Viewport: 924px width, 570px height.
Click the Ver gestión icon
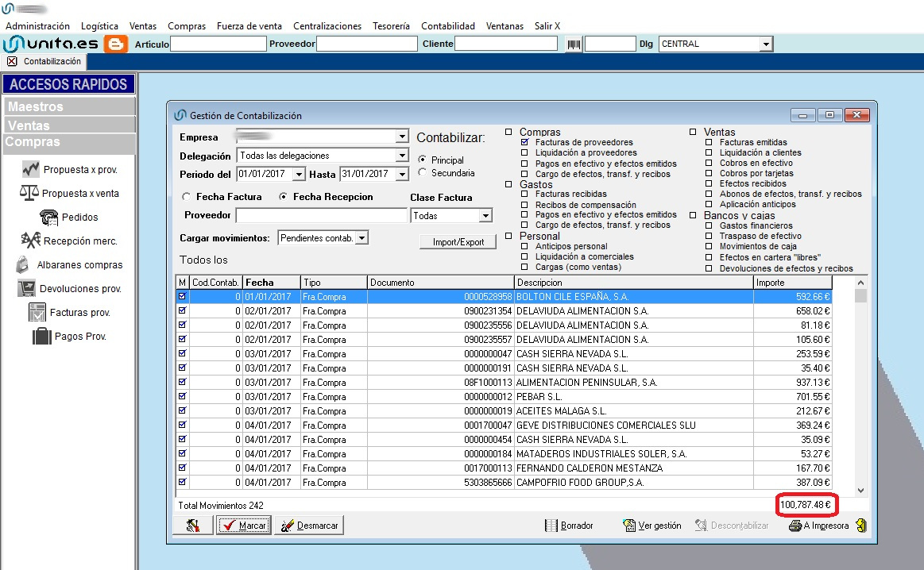coord(629,526)
